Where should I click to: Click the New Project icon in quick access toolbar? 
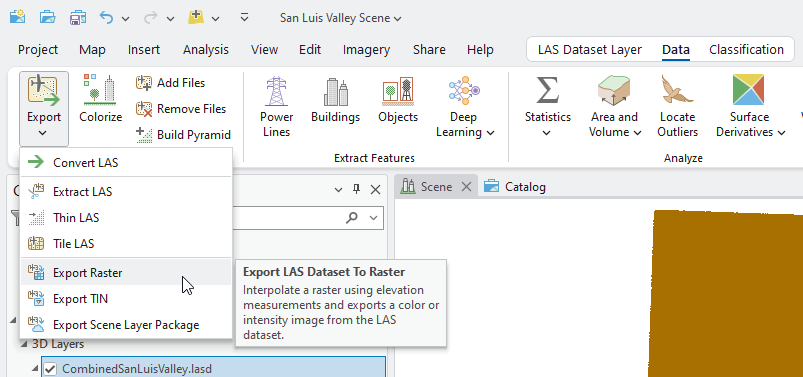[x=17, y=17]
